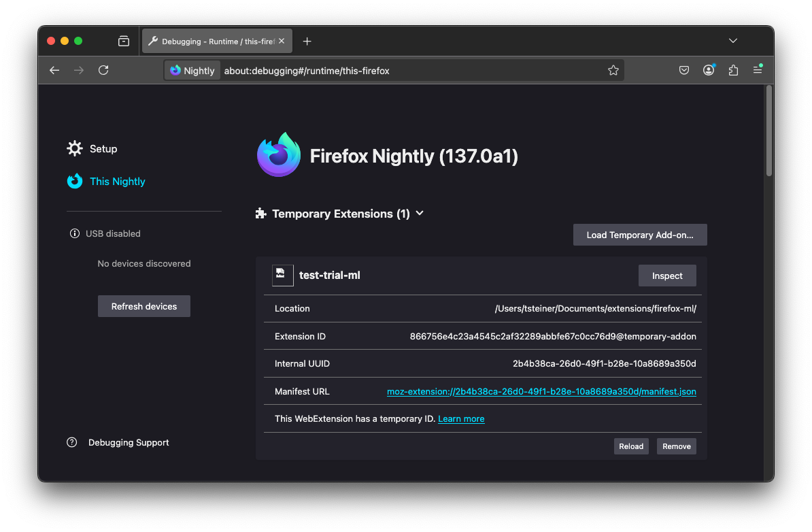Click the Firefox Nightly logo
812x532 pixels.
(x=279, y=155)
